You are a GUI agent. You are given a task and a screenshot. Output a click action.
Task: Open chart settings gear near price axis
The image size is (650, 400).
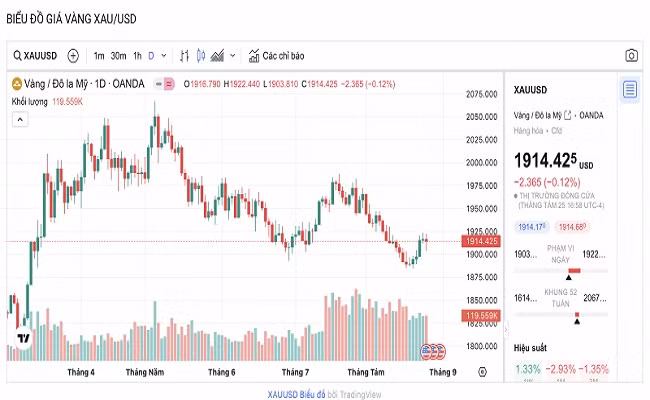click(x=482, y=372)
